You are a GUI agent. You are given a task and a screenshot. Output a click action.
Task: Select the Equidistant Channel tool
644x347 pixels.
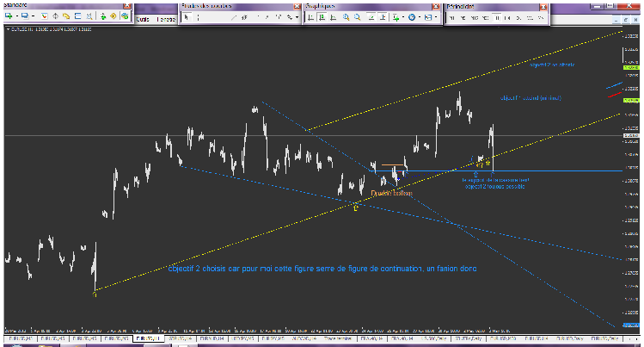tap(244, 17)
